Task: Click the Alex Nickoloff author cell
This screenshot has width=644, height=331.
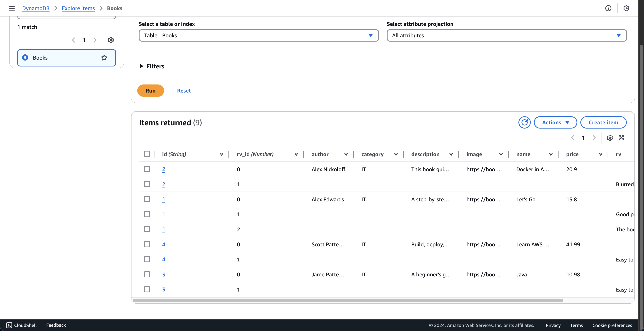Action: pos(328,169)
